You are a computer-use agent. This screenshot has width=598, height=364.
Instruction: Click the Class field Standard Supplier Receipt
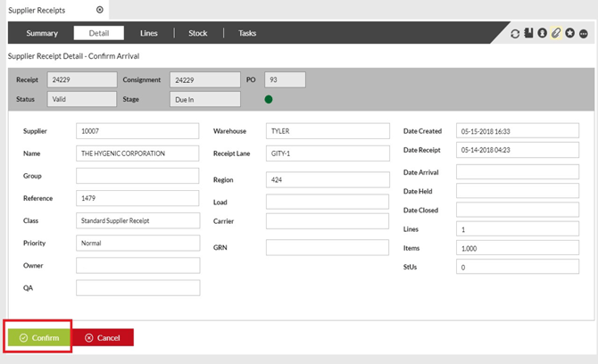click(x=137, y=220)
